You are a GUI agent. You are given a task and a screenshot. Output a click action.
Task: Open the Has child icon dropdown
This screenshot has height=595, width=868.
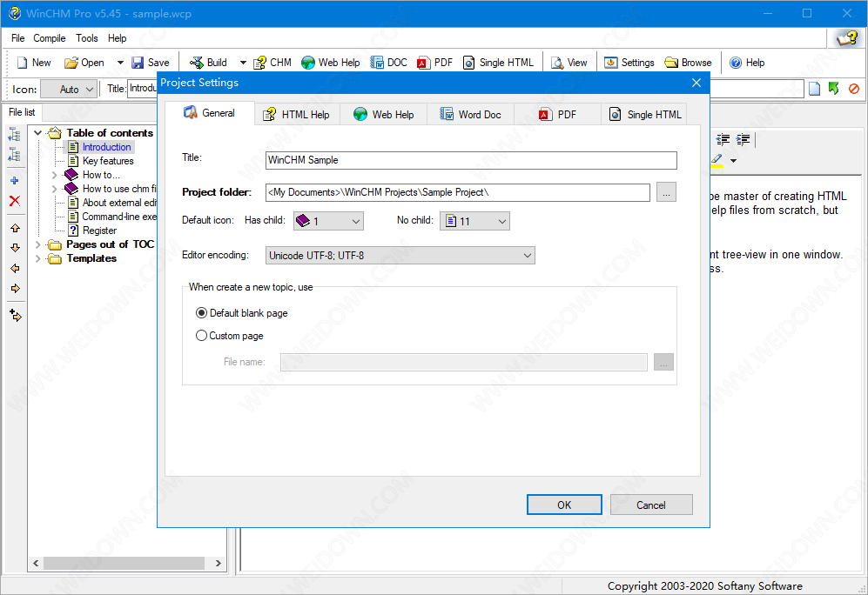[328, 221]
